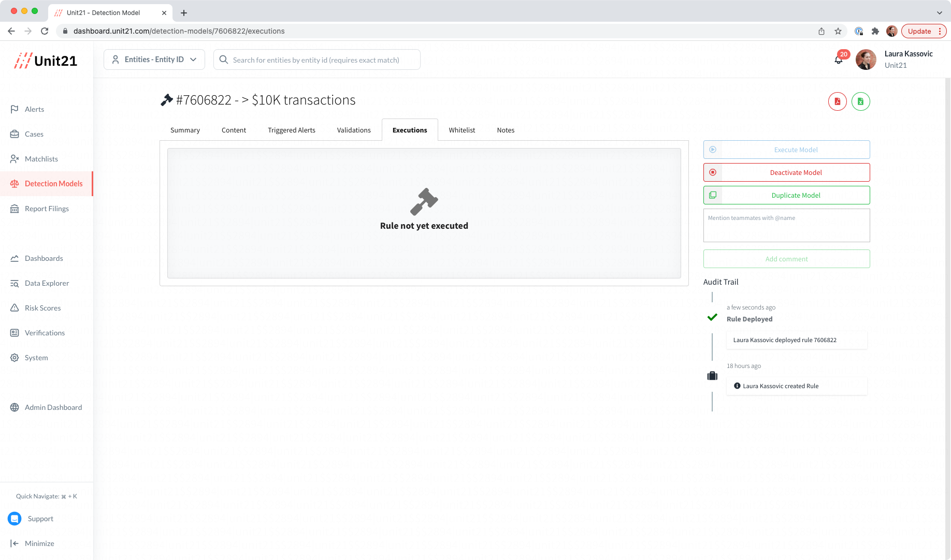Image resolution: width=951 pixels, height=560 pixels.
Task: Click the entity search input field
Action: [x=317, y=60]
